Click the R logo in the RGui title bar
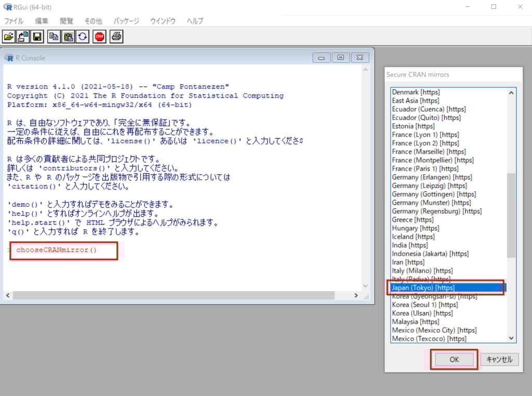 6,7
